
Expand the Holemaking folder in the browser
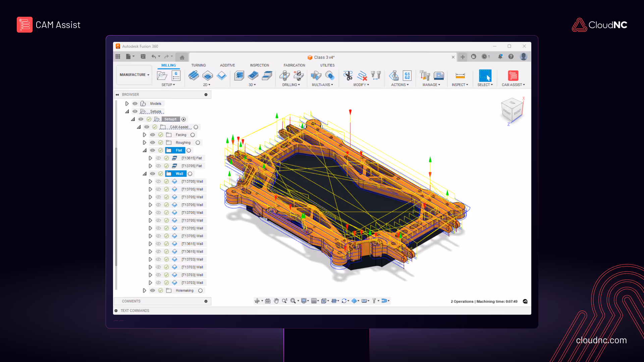click(144, 291)
